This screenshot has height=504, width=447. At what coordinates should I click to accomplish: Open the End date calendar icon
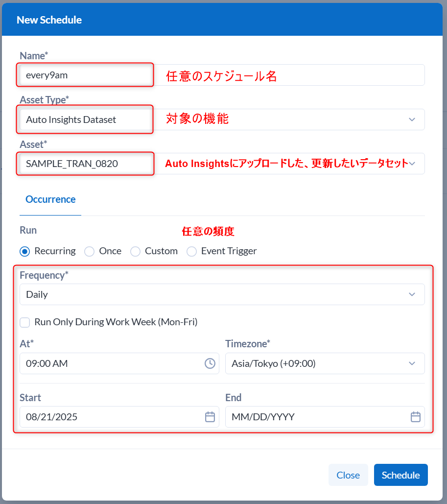click(416, 417)
